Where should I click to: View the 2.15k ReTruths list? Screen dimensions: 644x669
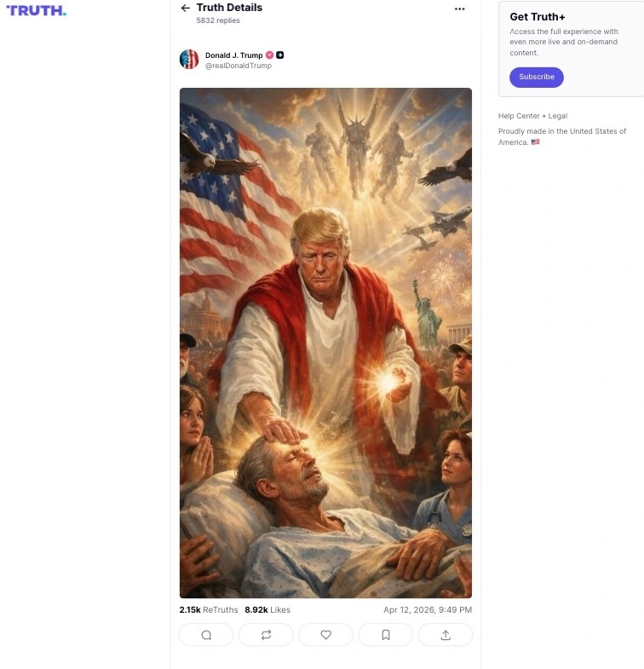point(209,609)
